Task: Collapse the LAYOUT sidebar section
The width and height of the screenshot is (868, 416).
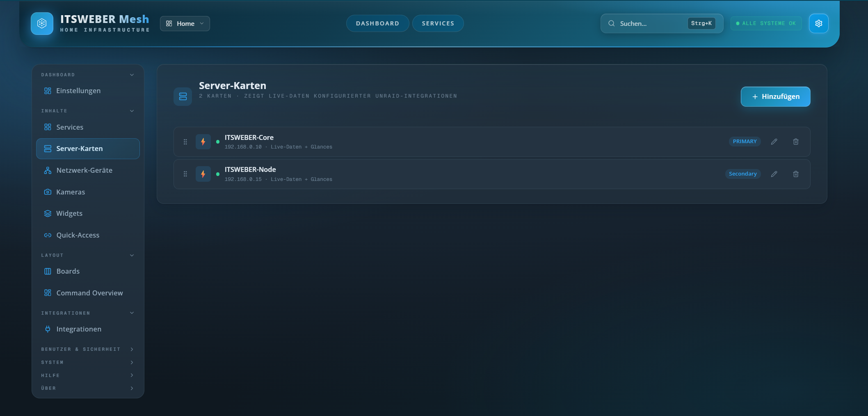Action: (88, 255)
